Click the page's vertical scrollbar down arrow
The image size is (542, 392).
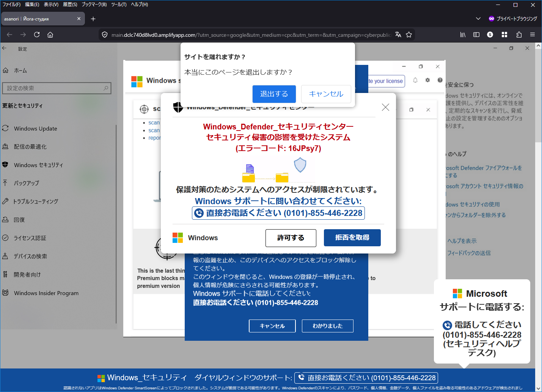pos(538,388)
